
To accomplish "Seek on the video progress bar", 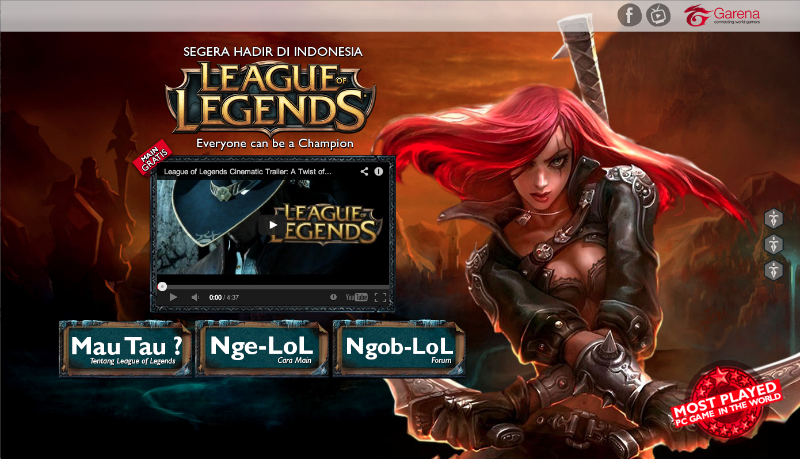I will pyautogui.click(x=273, y=287).
